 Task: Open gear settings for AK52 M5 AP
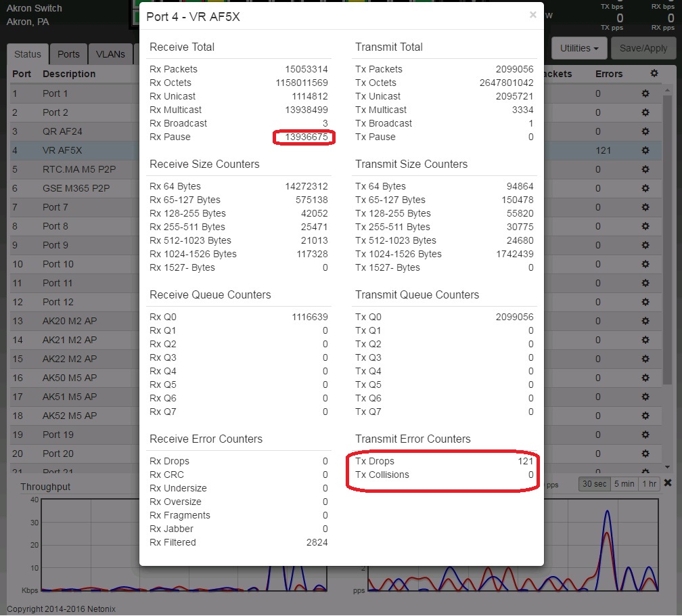(645, 416)
